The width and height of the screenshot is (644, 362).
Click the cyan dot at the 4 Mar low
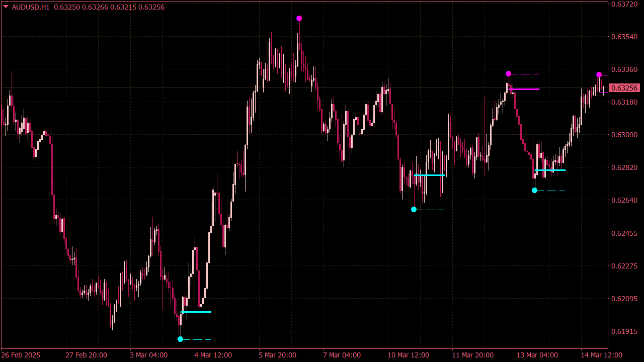pyautogui.click(x=180, y=339)
